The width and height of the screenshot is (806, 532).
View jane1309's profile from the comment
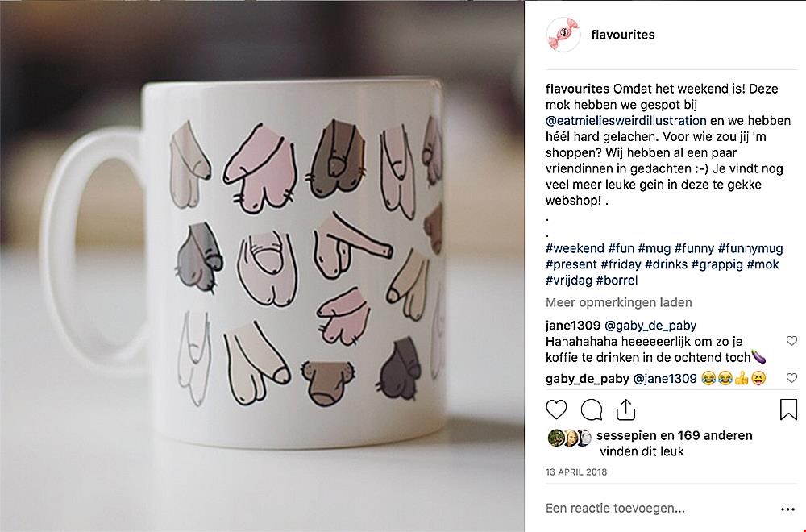572,326
